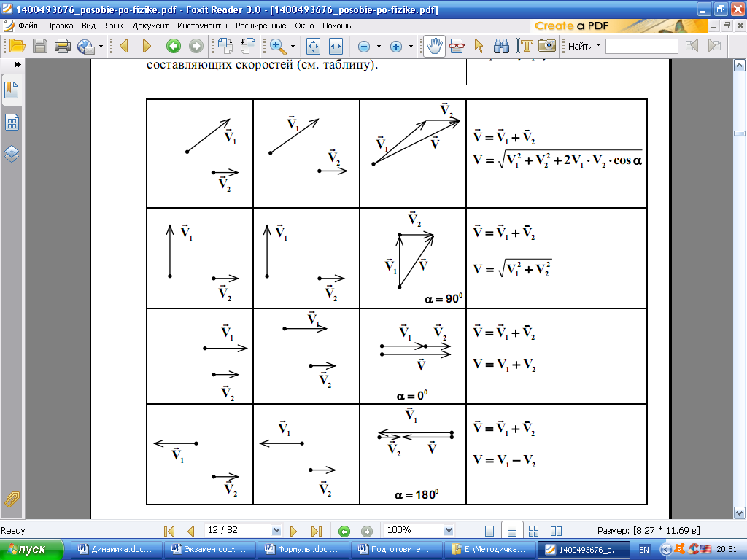Save the document with the floppy icon
This screenshot has height=560, width=747.
click(40, 46)
